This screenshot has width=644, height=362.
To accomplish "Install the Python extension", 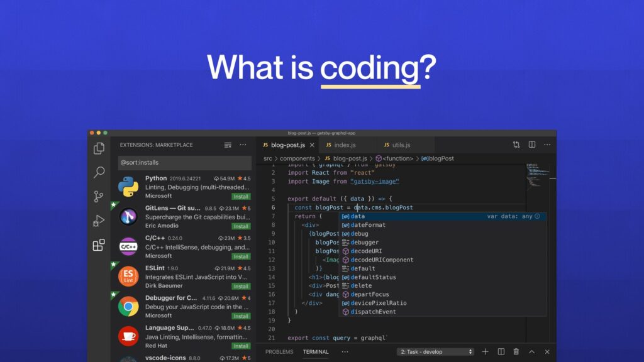I will tap(241, 197).
